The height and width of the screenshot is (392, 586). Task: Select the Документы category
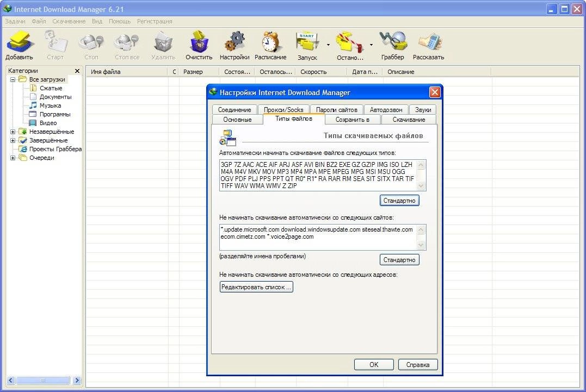pyautogui.click(x=55, y=97)
